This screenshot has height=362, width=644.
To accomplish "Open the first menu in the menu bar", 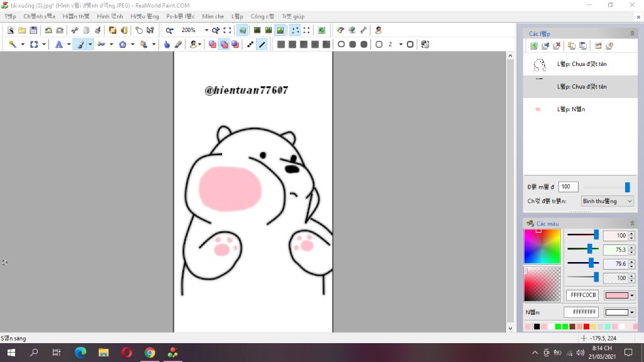I will coord(10,16).
